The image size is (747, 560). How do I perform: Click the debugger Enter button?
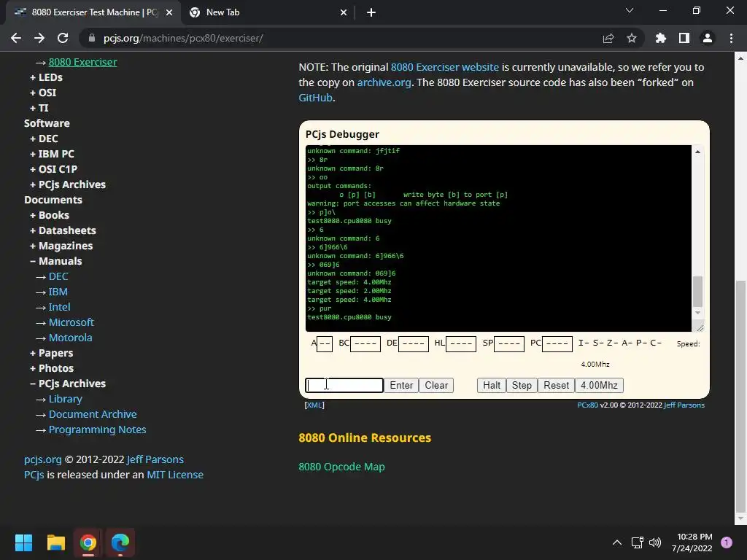click(x=401, y=385)
